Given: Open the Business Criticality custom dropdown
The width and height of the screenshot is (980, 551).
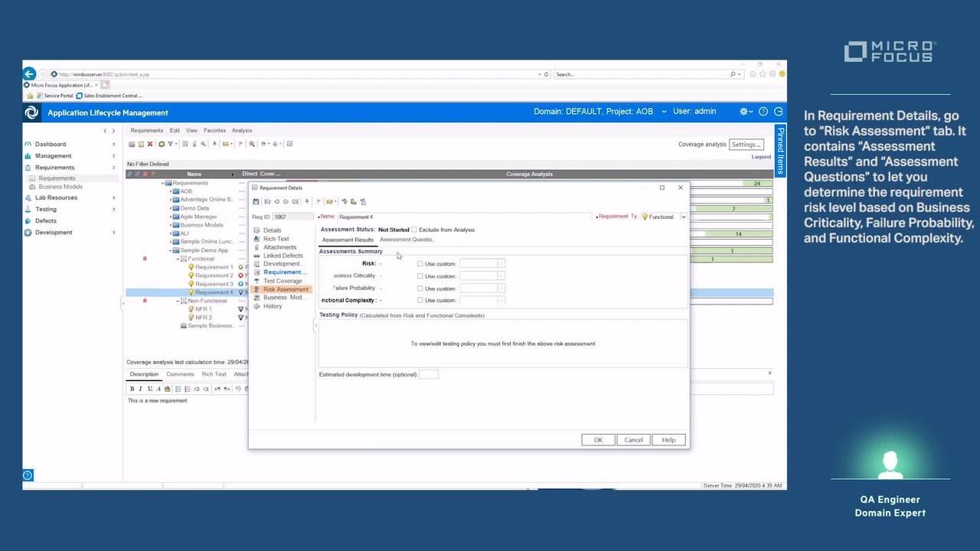Looking at the screenshot, I should (501, 276).
